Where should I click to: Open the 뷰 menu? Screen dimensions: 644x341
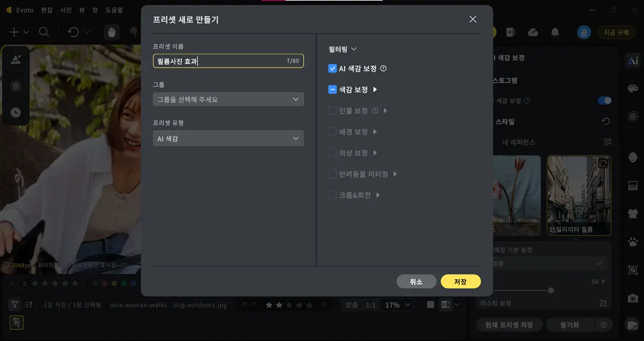[x=82, y=10]
